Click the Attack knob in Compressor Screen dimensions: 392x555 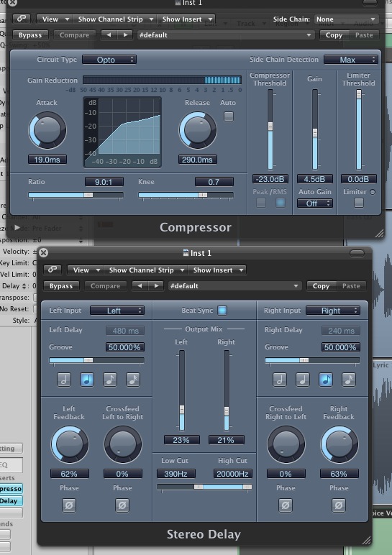(x=47, y=130)
